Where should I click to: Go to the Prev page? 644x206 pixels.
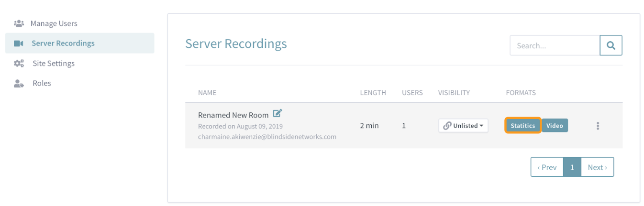(x=547, y=167)
